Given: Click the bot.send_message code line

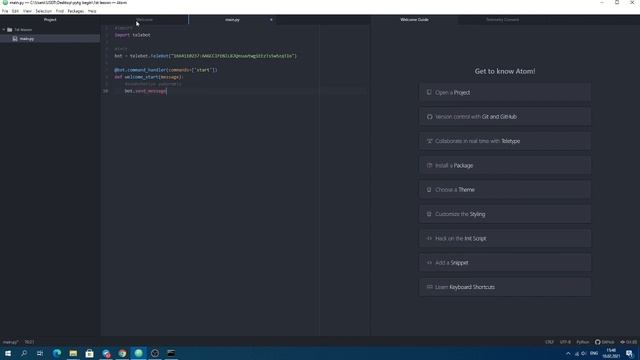Looking at the screenshot, I should point(146,91).
